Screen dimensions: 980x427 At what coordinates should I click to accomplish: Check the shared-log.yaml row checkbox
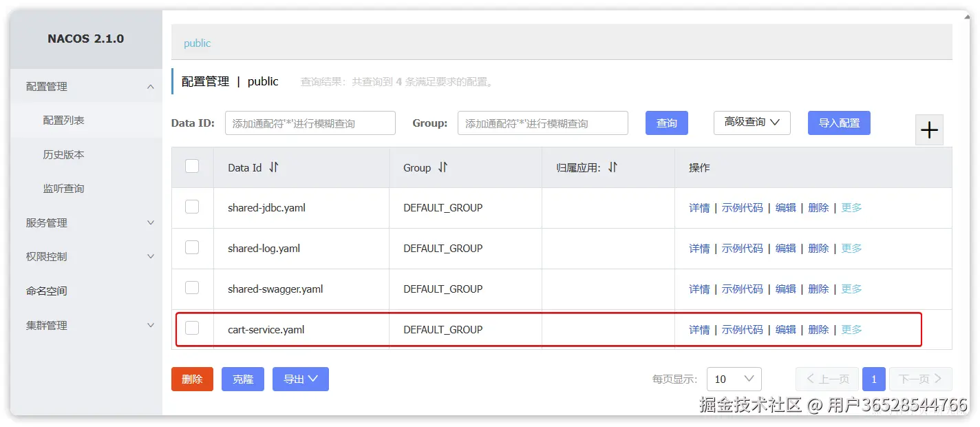pyautogui.click(x=192, y=247)
